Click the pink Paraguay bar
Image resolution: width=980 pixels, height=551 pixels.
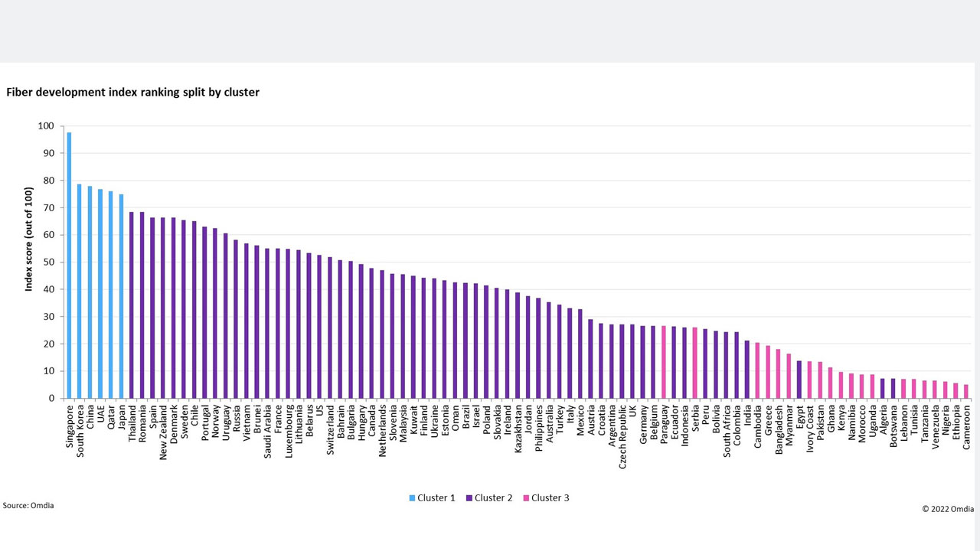(663, 362)
